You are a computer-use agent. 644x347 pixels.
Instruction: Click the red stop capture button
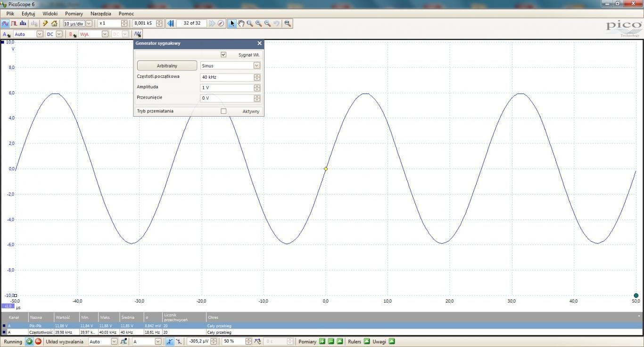[38, 341]
